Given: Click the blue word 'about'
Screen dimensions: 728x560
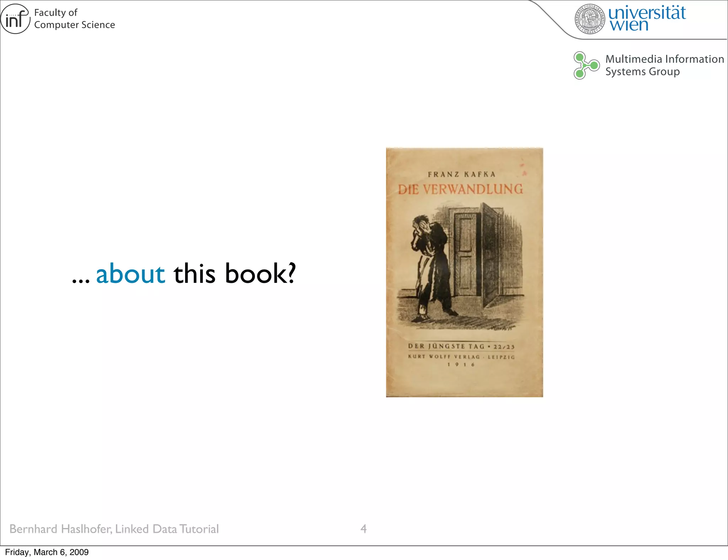Looking at the screenshot, I should point(130,274).
